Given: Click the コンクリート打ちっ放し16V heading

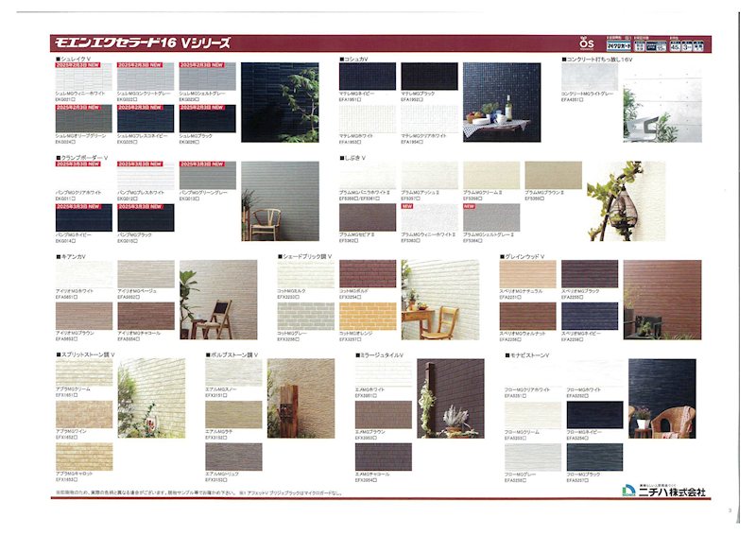Looking at the screenshot, I should click(x=597, y=60).
